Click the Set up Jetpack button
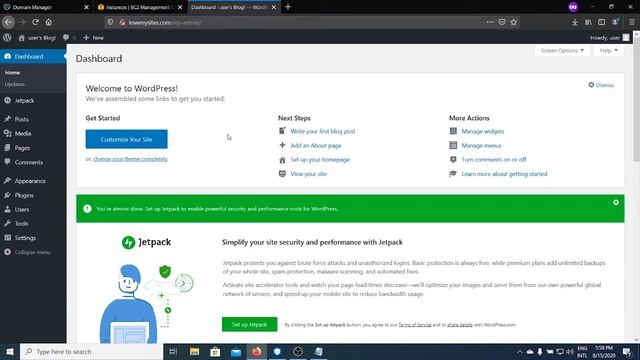The height and width of the screenshot is (360, 640). tap(249, 324)
